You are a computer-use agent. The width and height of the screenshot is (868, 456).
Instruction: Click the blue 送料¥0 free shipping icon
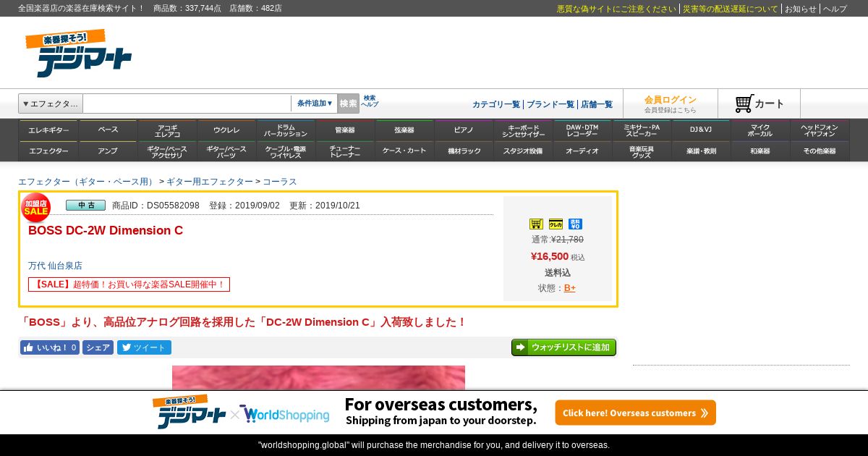[575, 224]
